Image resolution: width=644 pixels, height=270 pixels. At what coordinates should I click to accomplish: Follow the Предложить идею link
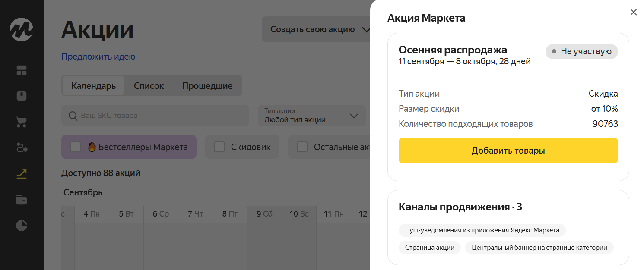click(98, 57)
